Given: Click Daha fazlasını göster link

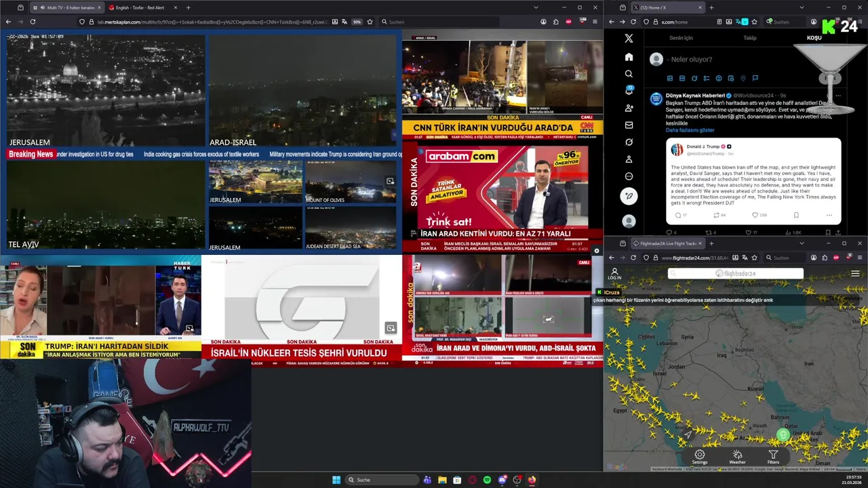Looking at the screenshot, I should (x=690, y=130).
